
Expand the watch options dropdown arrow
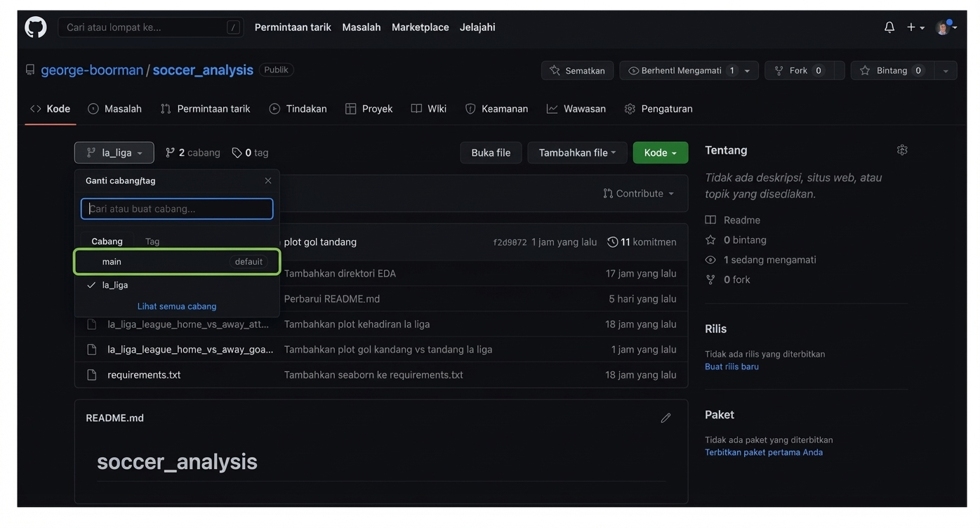click(748, 70)
